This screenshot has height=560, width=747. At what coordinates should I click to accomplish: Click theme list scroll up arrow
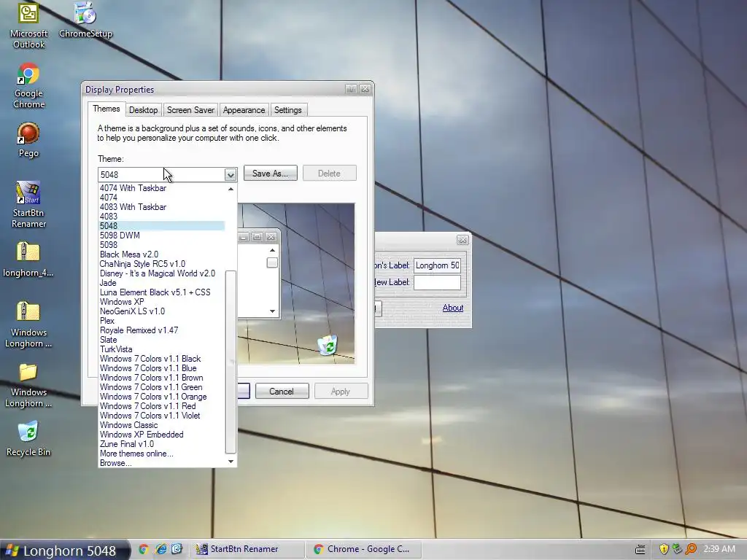pyautogui.click(x=231, y=189)
